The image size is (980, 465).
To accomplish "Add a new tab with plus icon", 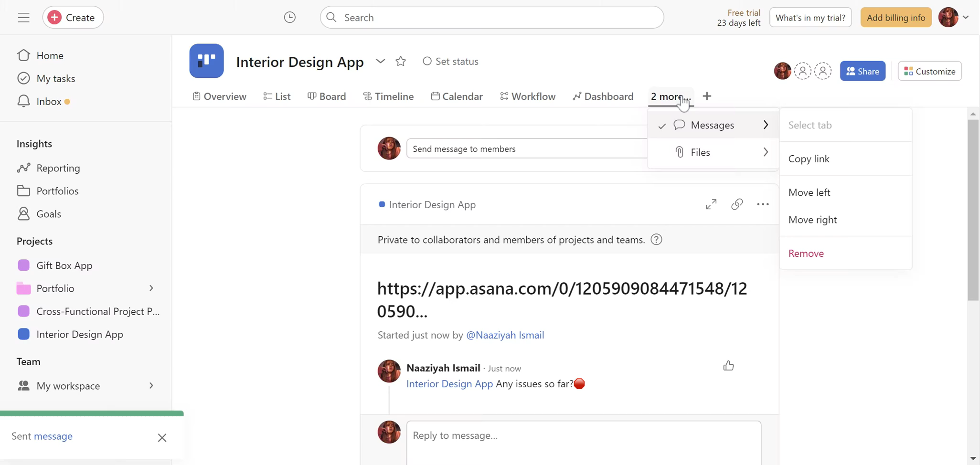I will click(x=707, y=96).
